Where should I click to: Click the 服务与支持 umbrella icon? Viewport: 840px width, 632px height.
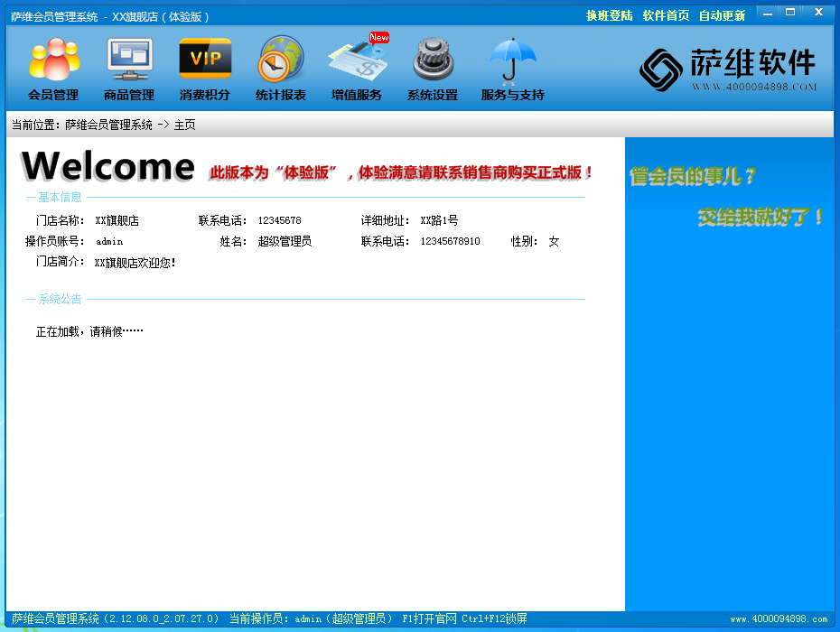(513, 70)
